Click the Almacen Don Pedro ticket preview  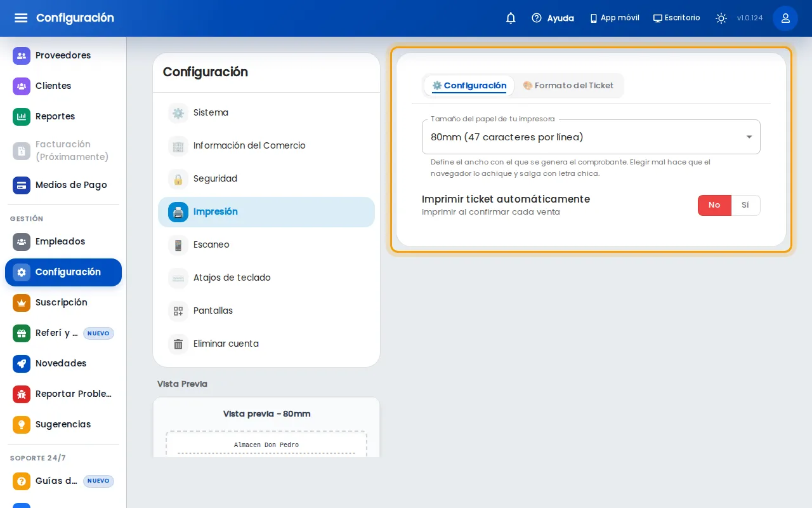pyautogui.click(x=266, y=444)
